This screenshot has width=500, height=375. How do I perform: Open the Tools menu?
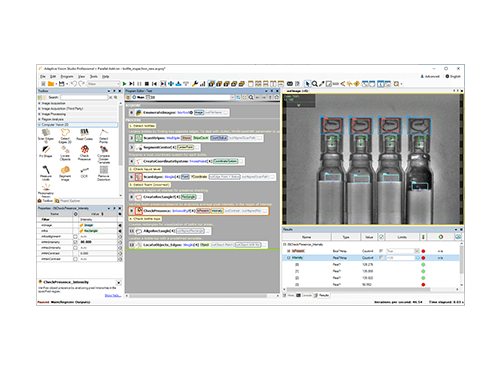click(x=94, y=76)
